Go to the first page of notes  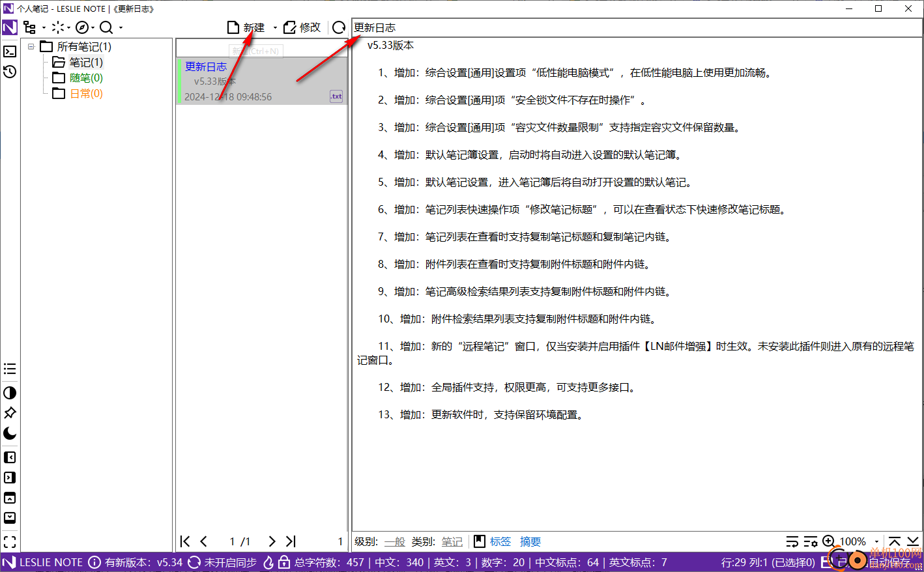pos(186,541)
